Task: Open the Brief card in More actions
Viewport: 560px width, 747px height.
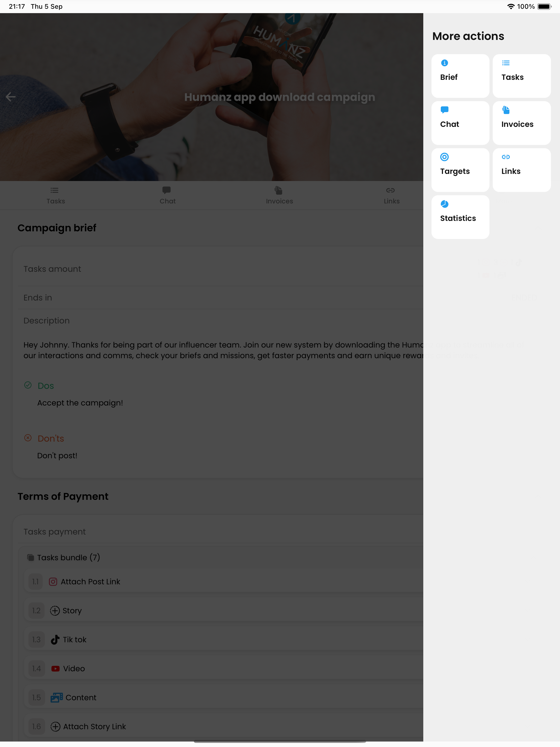Action: coord(460,76)
